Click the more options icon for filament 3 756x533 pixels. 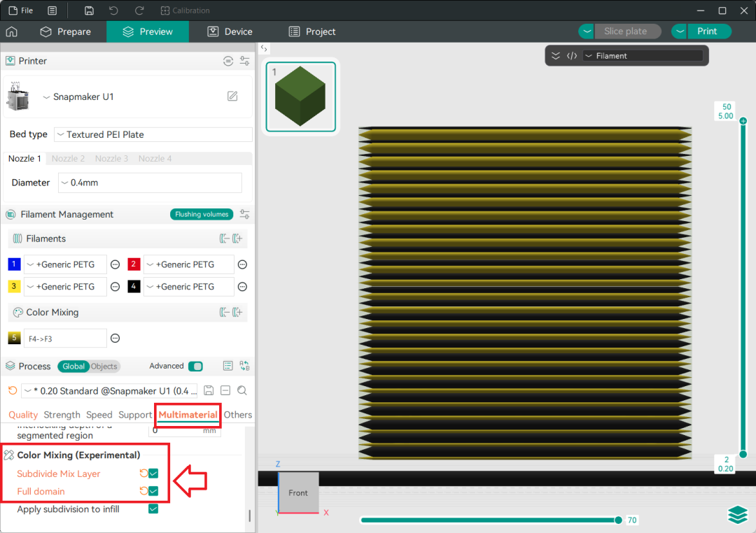click(115, 287)
